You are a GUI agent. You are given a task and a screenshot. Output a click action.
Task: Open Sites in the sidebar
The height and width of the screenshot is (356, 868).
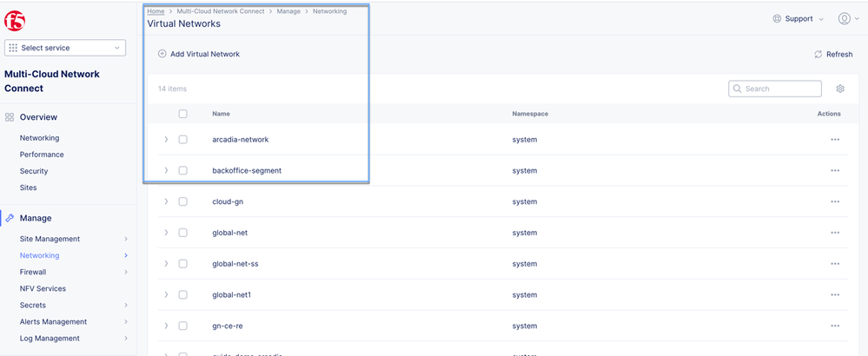pos(28,188)
